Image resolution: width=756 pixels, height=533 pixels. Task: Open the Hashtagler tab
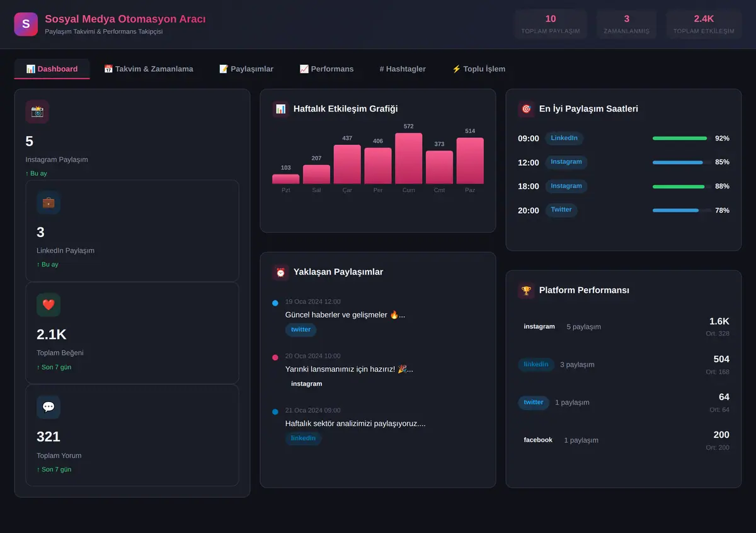(403, 69)
